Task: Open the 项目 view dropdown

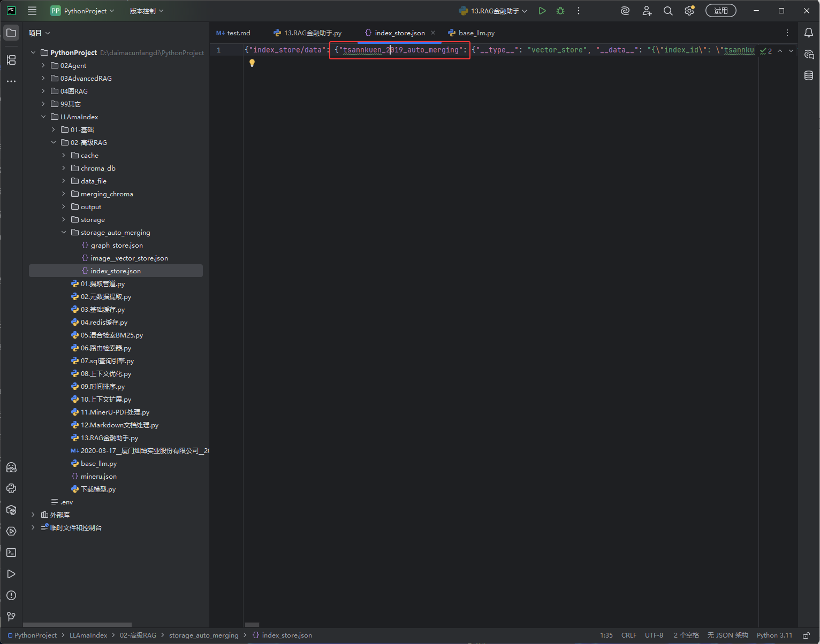Action: (40, 33)
